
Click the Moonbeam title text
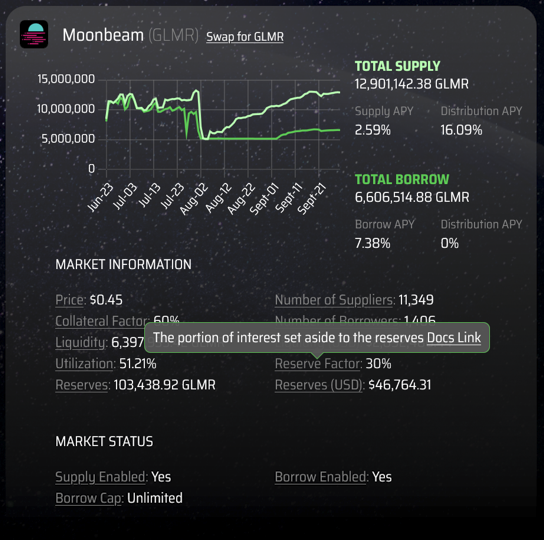(x=103, y=35)
